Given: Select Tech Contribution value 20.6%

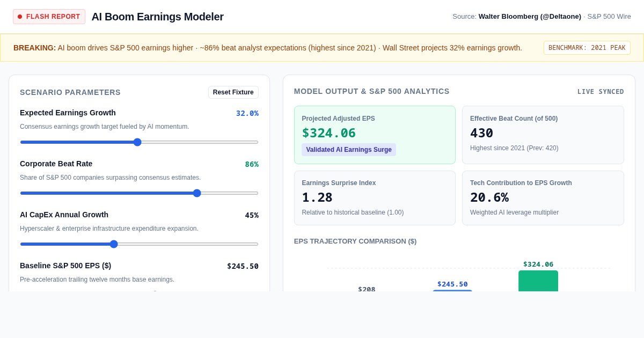Looking at the screenshot, I should (x=489, y=197).
